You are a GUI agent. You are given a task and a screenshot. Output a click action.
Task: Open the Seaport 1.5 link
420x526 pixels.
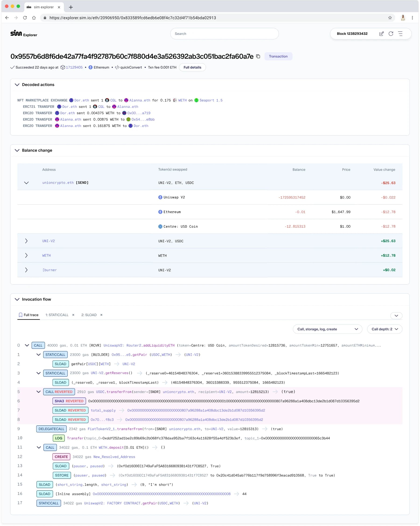click(x=211, y=100)
